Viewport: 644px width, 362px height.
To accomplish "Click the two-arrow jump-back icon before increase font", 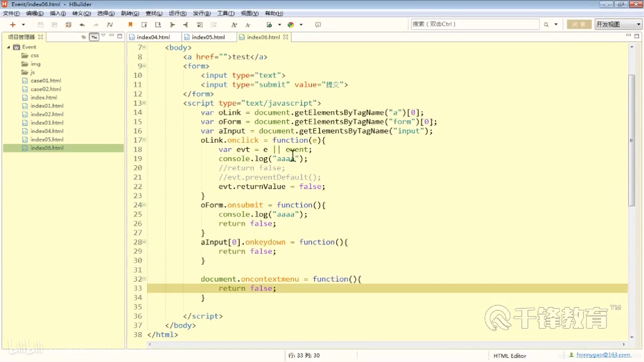I will point(200,24).
